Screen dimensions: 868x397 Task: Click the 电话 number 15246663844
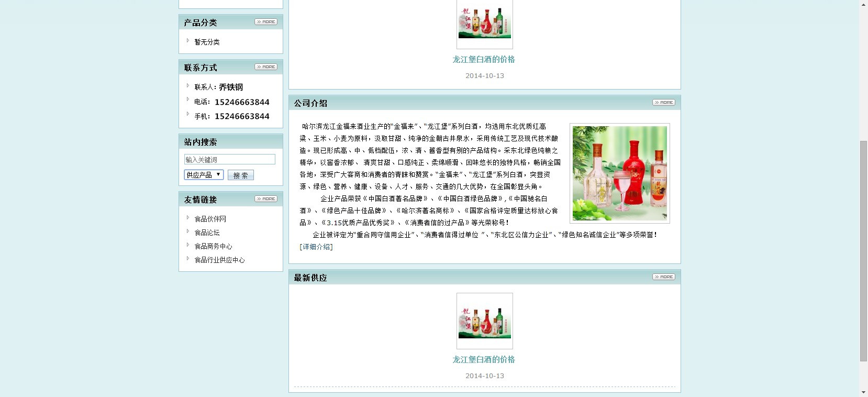pyautogui.click(x=242, y=102)
